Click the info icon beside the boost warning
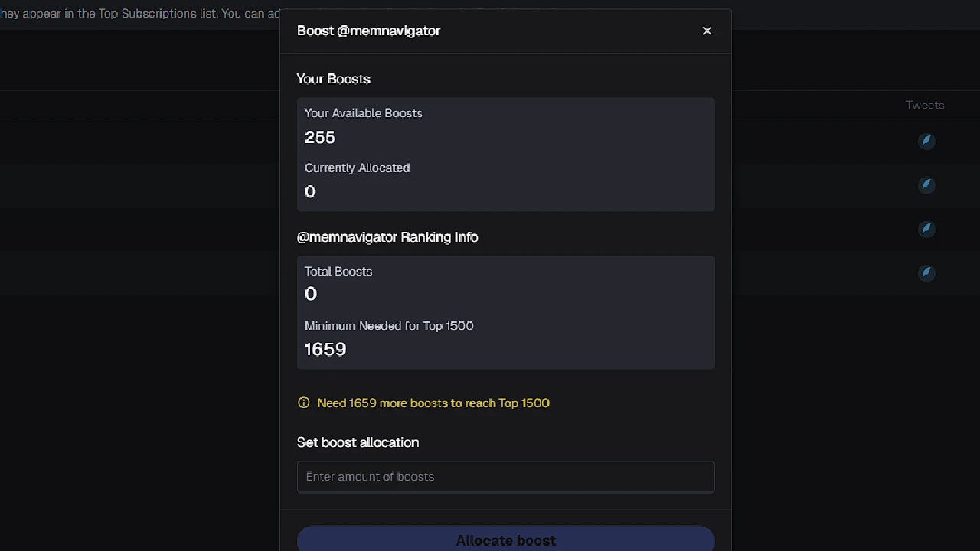This screenshot has width=980, height=551. tap(304, 402)
